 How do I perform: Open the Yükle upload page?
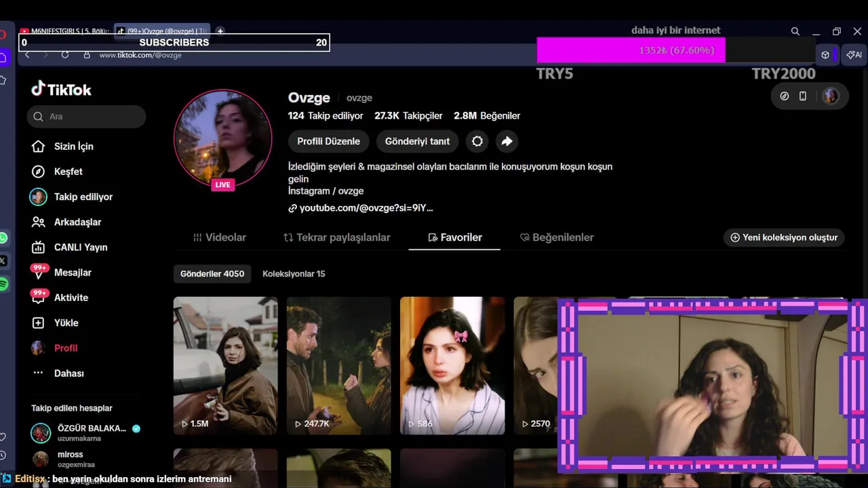pyautogui.click(x=66, y=323)
